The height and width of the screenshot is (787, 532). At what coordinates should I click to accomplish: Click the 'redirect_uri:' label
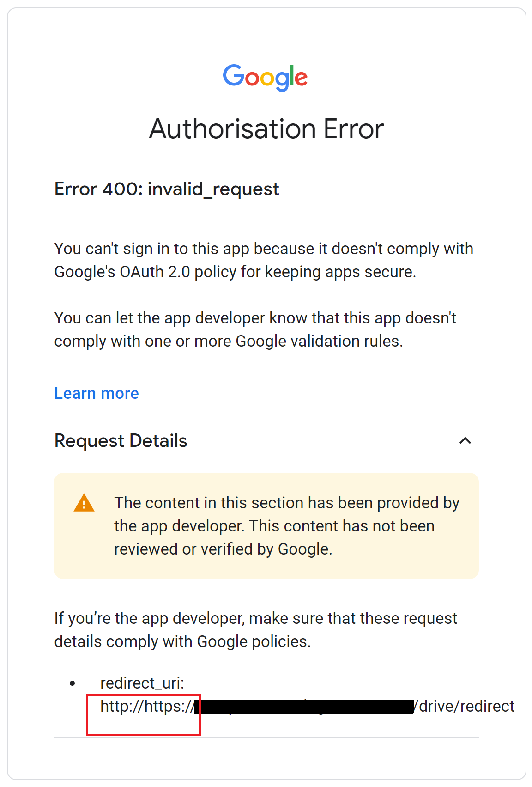[x=142, y=683]
